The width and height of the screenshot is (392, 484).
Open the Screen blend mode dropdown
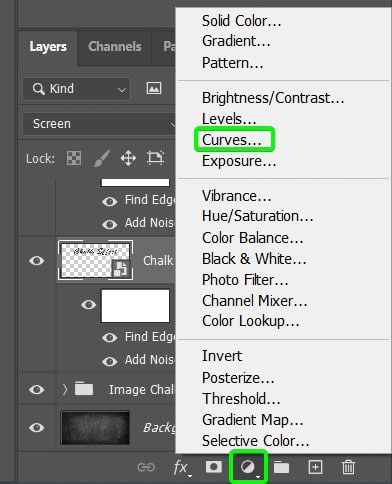point(99,124)
